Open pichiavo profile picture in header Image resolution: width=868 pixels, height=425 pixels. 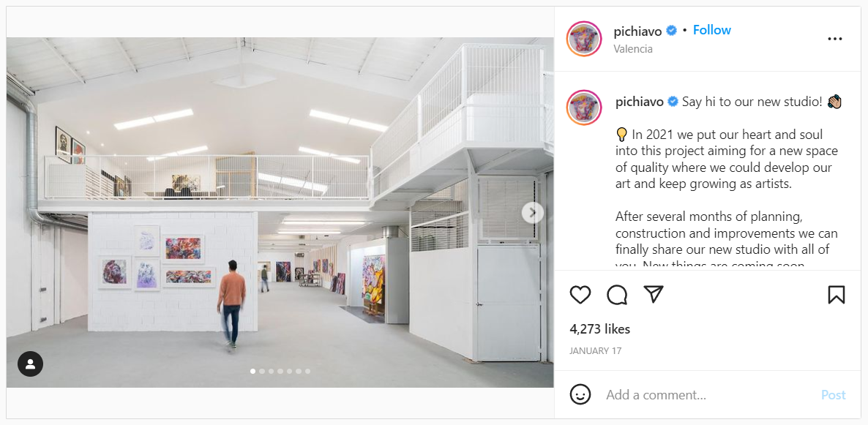[x=584, y=39]
